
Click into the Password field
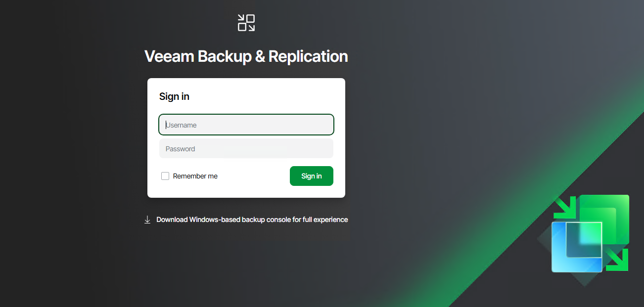coord(246,148)
